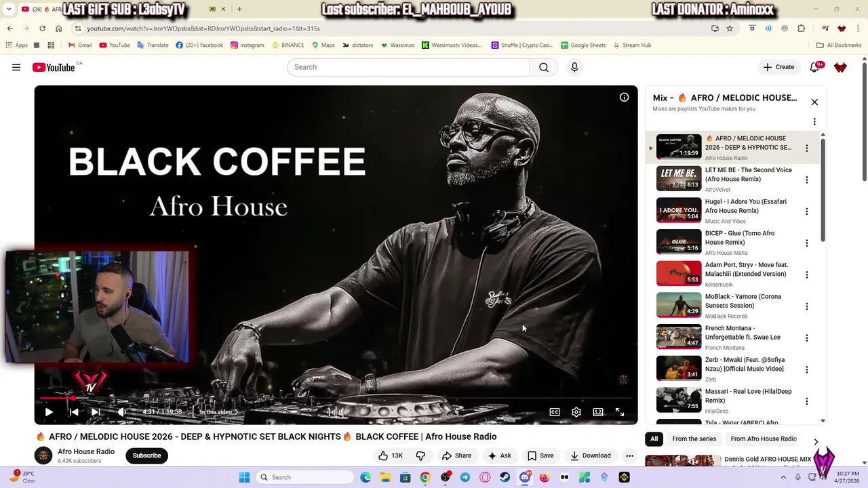Image resolution: width=868 pixels, height=488 pixels.
Task: Open options for BICEP Glue track
Action: click(x=806, y=243)
